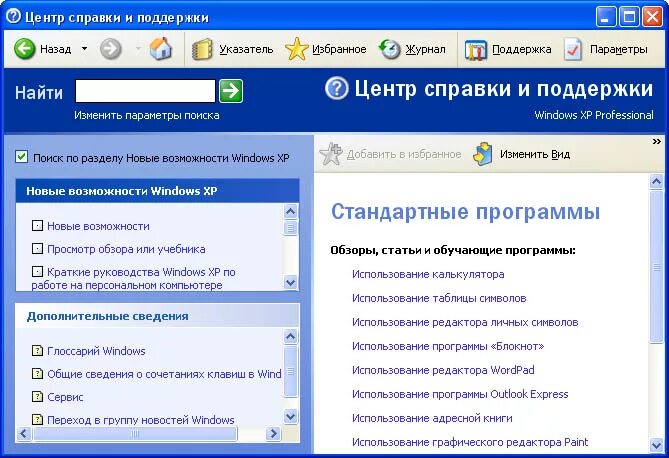This screenshot has height=458, width=669.
Task: Click the Изменить вид icon
Action: (483, 154)
